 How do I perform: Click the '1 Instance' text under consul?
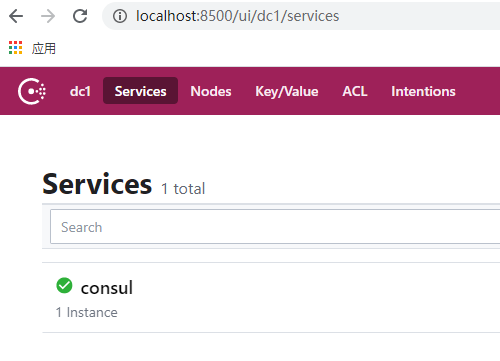pos(87,312)
